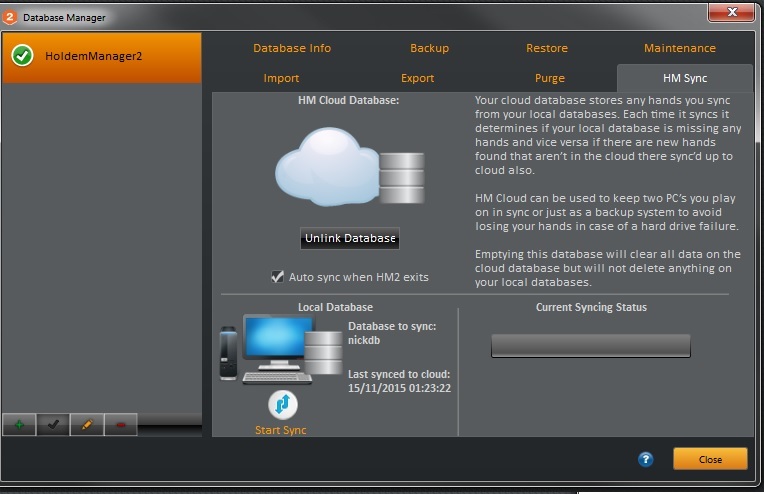Switch to the Backup tab
This screenshot has width=764, height=494.
click(x=429, y=48)
